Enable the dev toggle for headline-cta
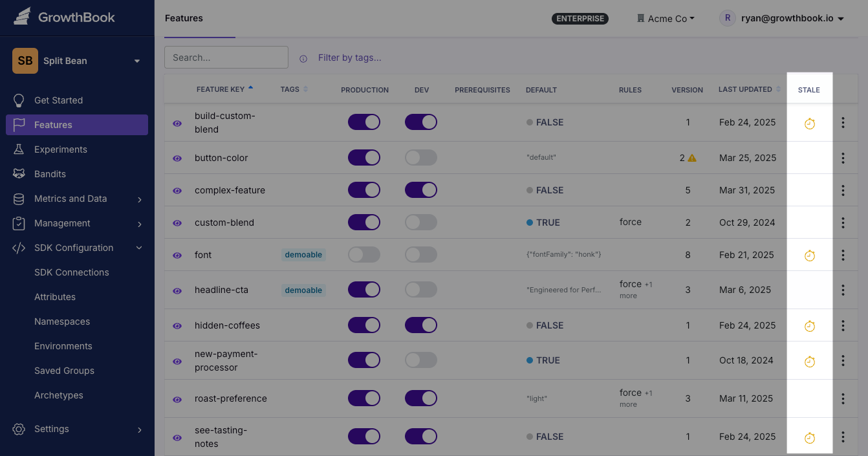868x456 pixels. [x=421, y=290]
